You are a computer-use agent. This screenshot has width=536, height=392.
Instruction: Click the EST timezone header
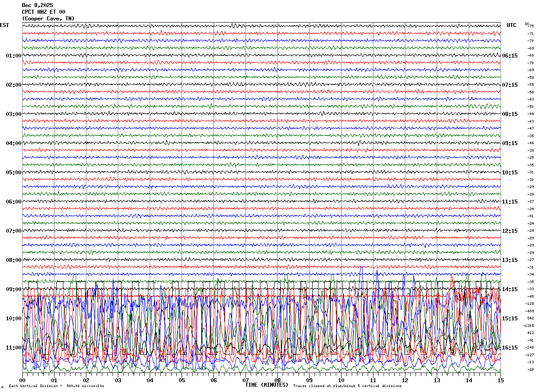point(4,25)
